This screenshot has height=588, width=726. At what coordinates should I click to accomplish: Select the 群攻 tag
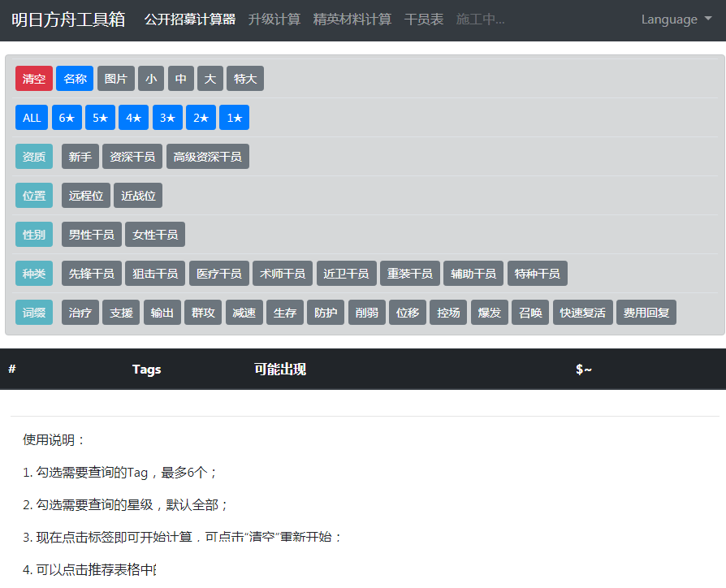pyautogui.click(x=203, y=313)
